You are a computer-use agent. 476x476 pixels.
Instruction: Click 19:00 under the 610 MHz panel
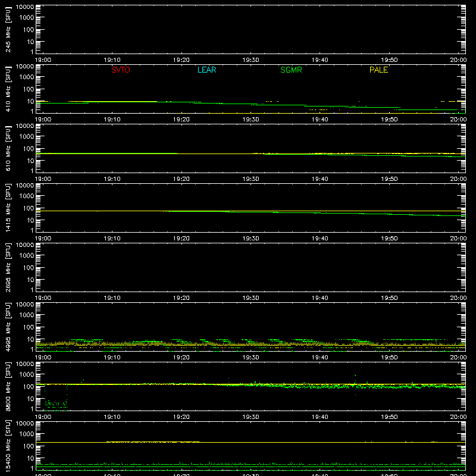pos(43,179)
